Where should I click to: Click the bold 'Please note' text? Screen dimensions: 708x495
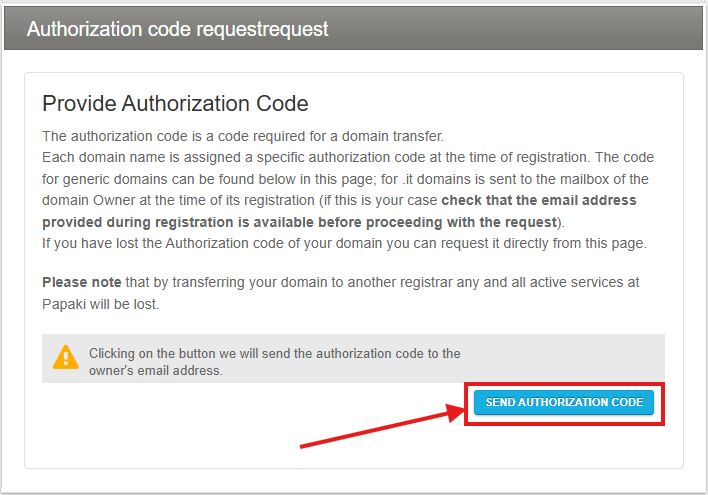click(82, 282)
